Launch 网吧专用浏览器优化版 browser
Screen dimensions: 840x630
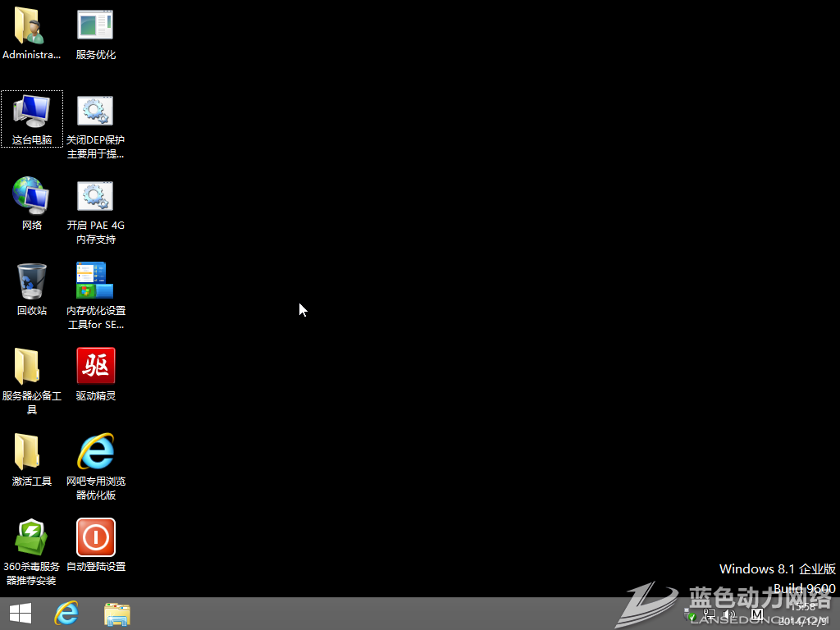point(95,459)
